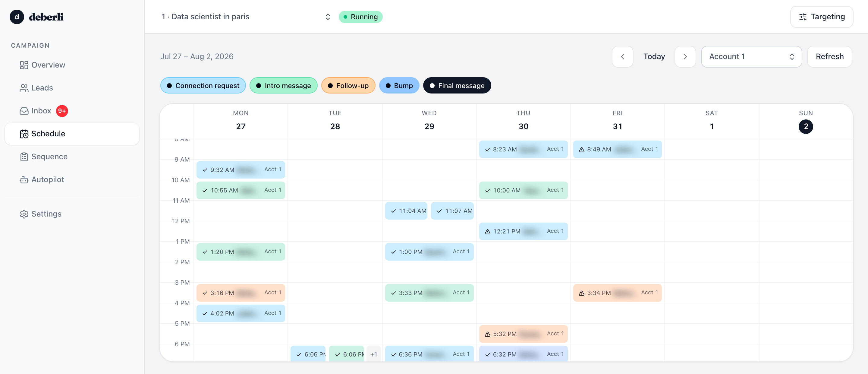This screenshot has width=868, height=374.
Task: Select Sunday 2 in calendar header
Action: point(806,127)
